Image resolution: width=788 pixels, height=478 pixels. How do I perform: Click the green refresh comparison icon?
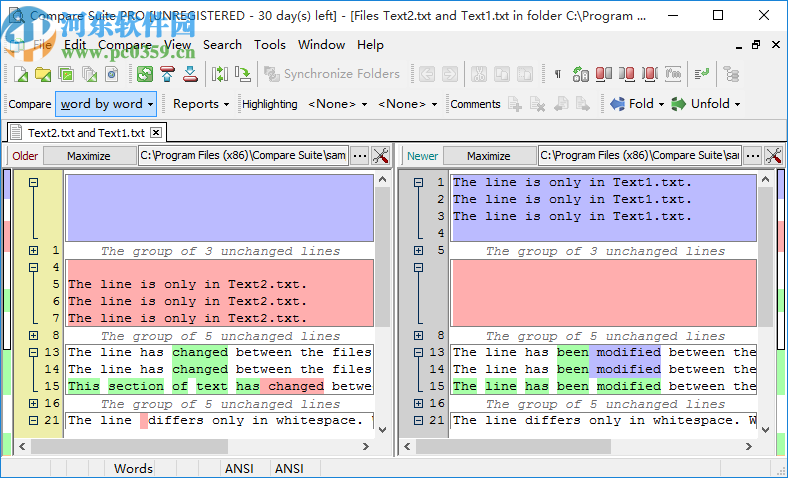[145, 74]
